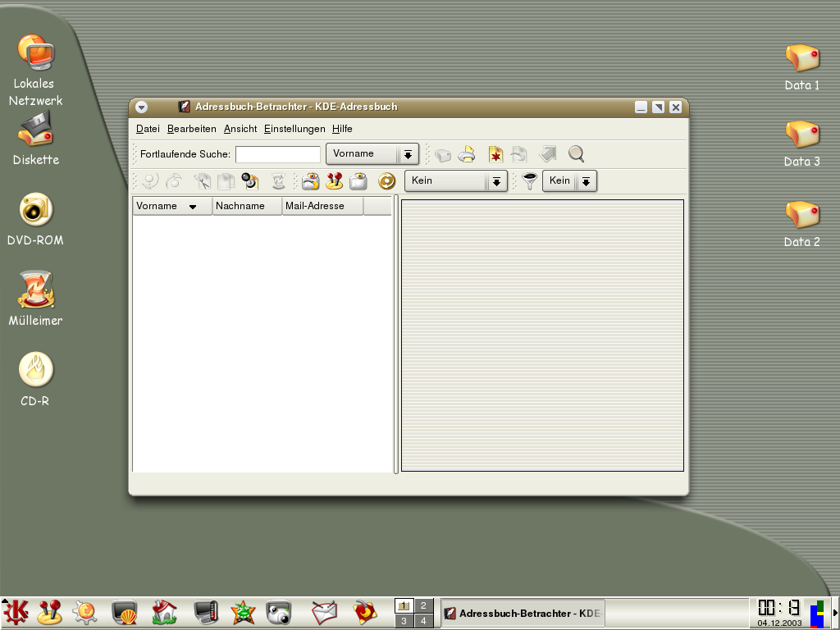This screenshot has width=840, height=630.
Task: Click the gray card icon with an eye
Action: tap(358, 181)
